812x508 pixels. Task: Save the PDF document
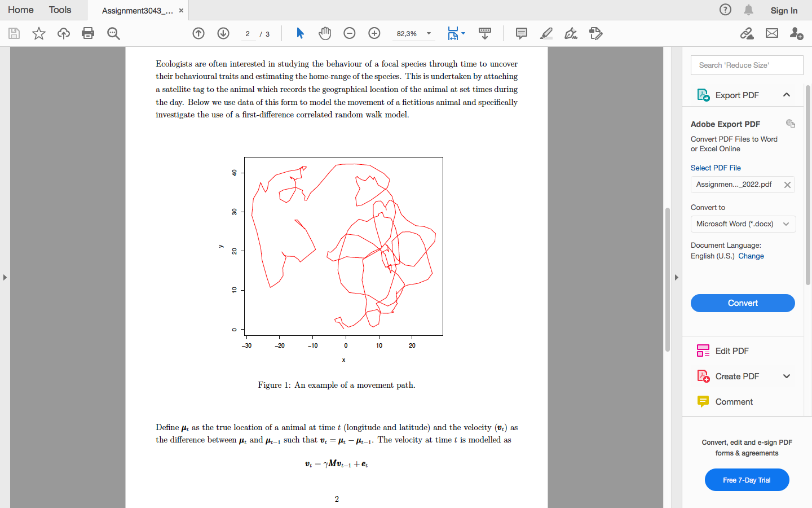click(14, 33)
